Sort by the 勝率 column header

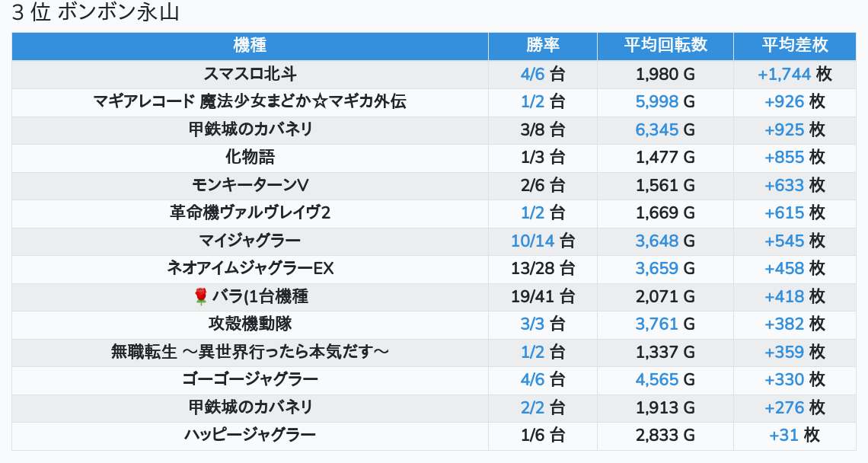click(542, 45)
